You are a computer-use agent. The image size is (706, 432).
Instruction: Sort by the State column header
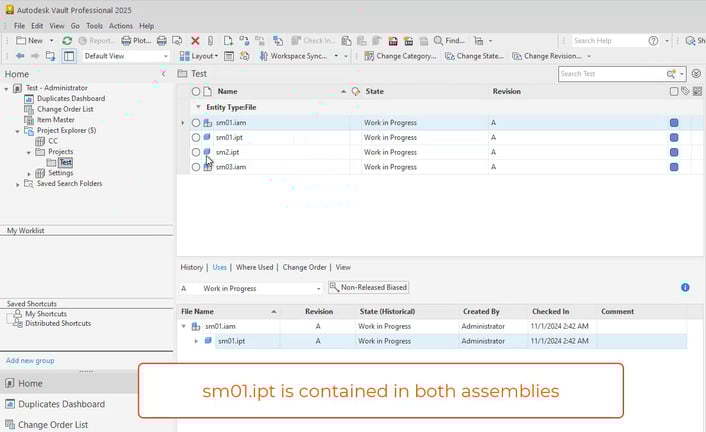pyautogui.click(x=375, y=91)
